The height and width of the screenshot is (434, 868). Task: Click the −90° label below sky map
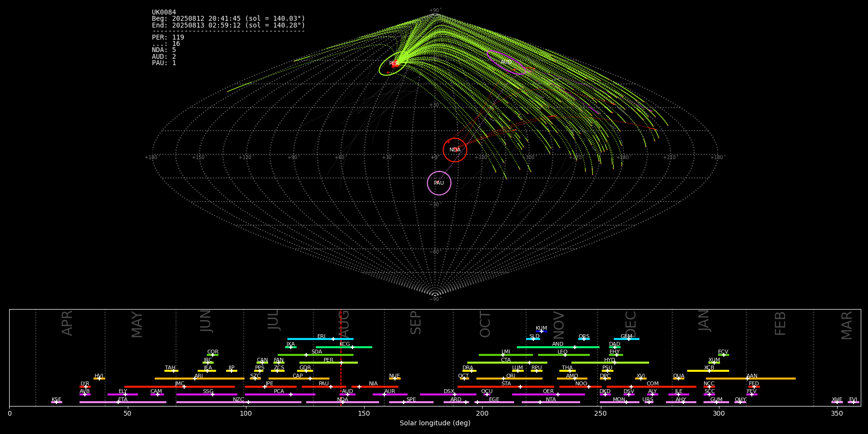[435, 299]
